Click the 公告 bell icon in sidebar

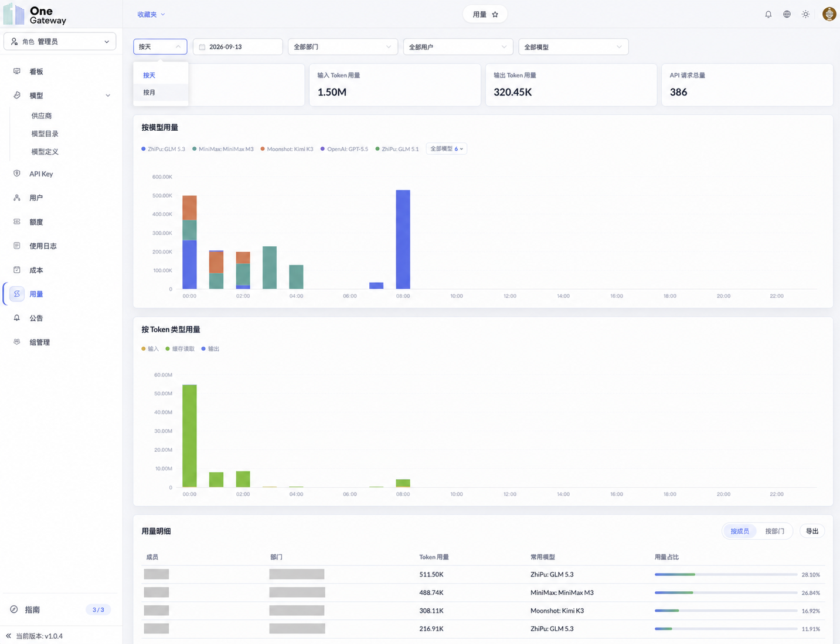coord(17,318)
